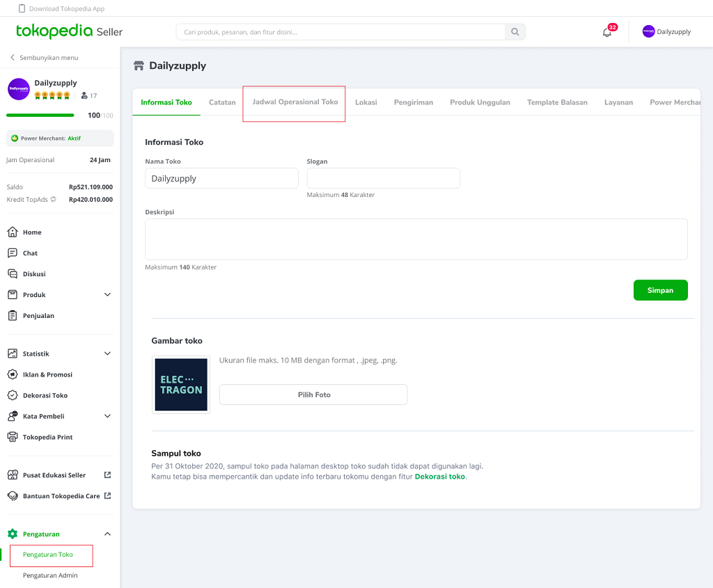Click the Home house icon

pyautogui.click(x=13, y=232)
